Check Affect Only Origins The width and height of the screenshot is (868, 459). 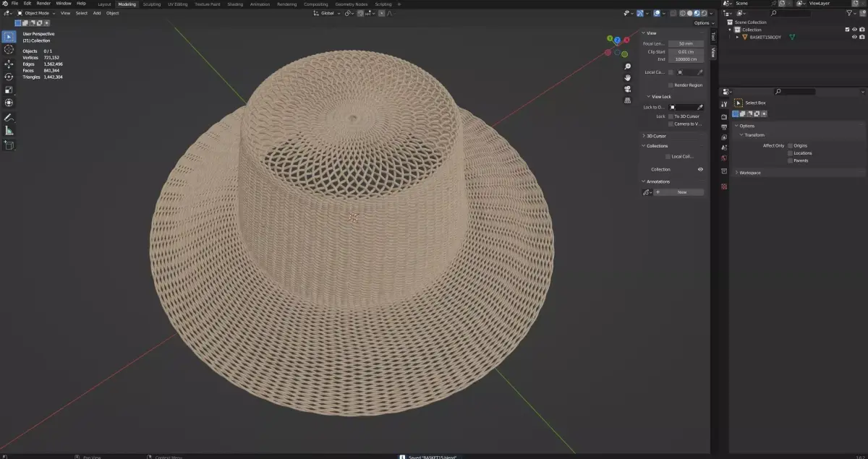tap(790, 145)
